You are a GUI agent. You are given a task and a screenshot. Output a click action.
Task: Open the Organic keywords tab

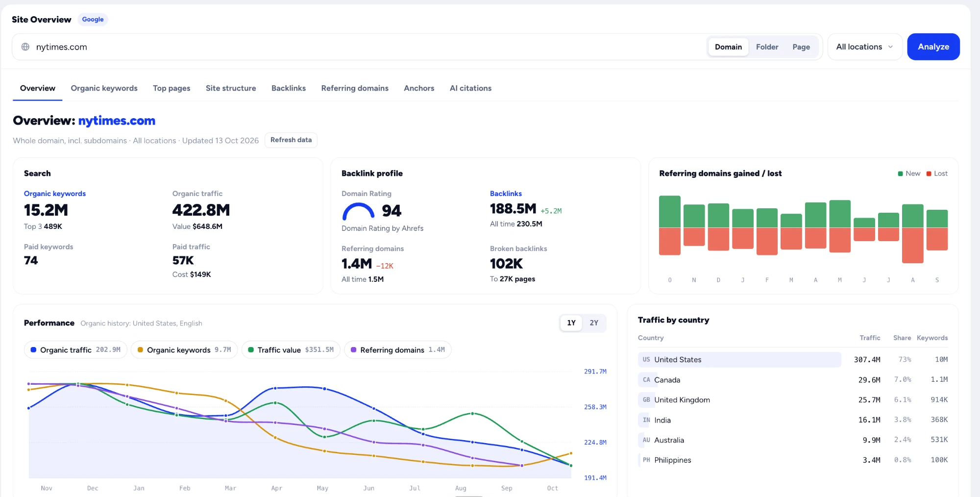coord(104,88)
